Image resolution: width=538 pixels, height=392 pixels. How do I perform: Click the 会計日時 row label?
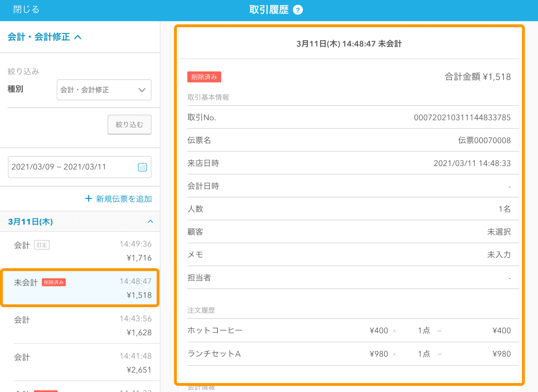[x=203, y=186]
